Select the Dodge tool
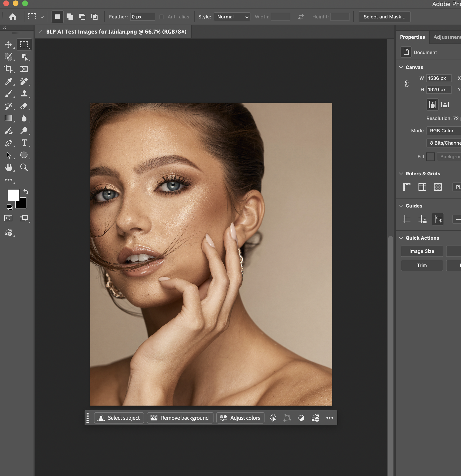Image resolution: width=461 pixels, height=476 pixels. pos(24,131)
